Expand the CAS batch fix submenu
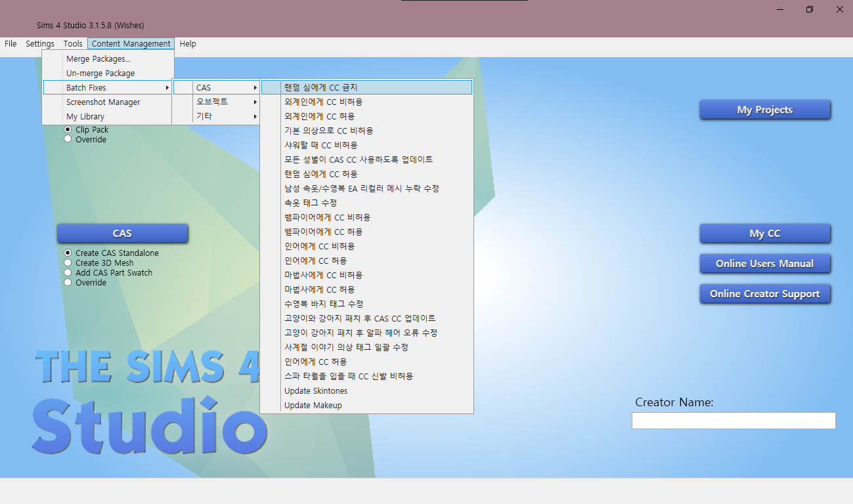 pyautogui.click(x=217, y=88)
